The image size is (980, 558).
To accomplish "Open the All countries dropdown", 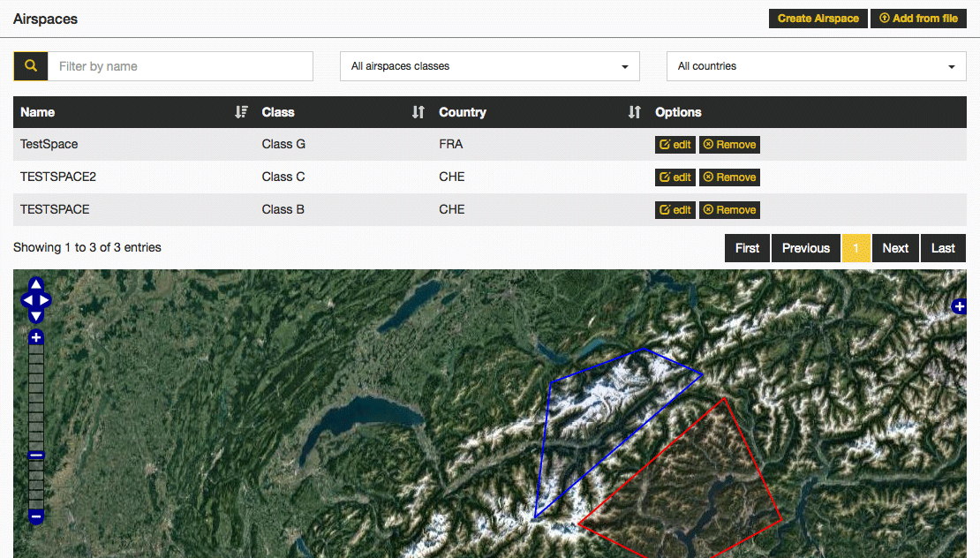I will 817,66.
